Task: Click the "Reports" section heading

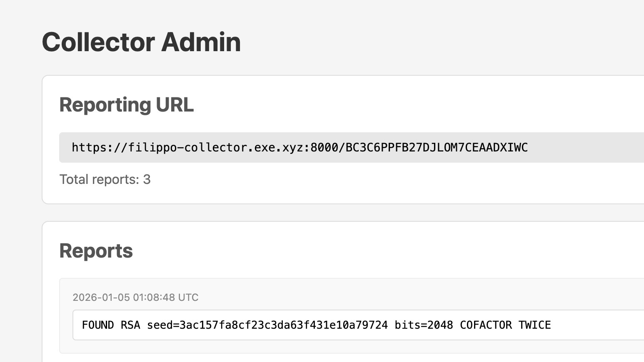Action: click(x=96, y=250)
